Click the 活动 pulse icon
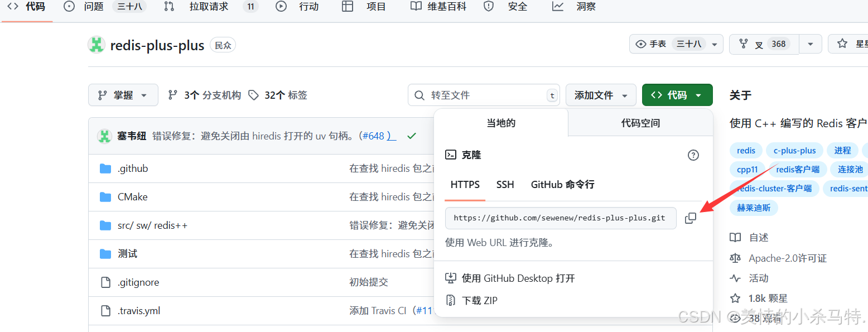Image resolution: width=868 pixels, height=332 pixels. (x=735, y=278)
